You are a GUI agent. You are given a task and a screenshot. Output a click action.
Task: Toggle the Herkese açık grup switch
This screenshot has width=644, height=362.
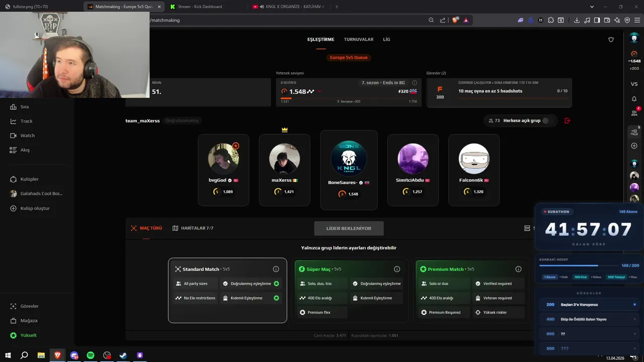(549, 121)
